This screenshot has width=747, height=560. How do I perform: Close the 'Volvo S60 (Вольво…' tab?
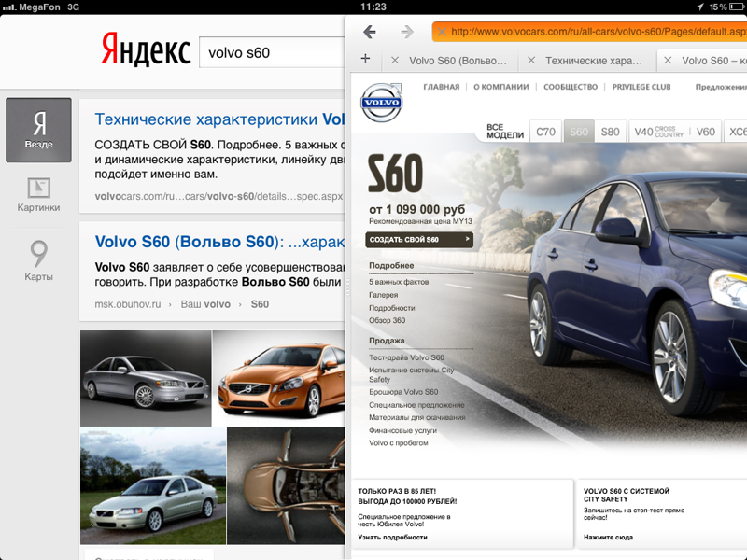pyautogui.click(x=394, y=61)
